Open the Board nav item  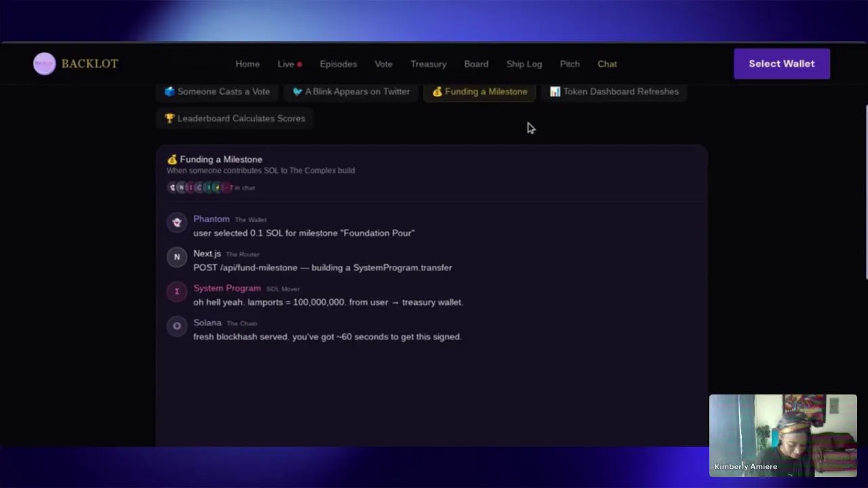point(476,64)
